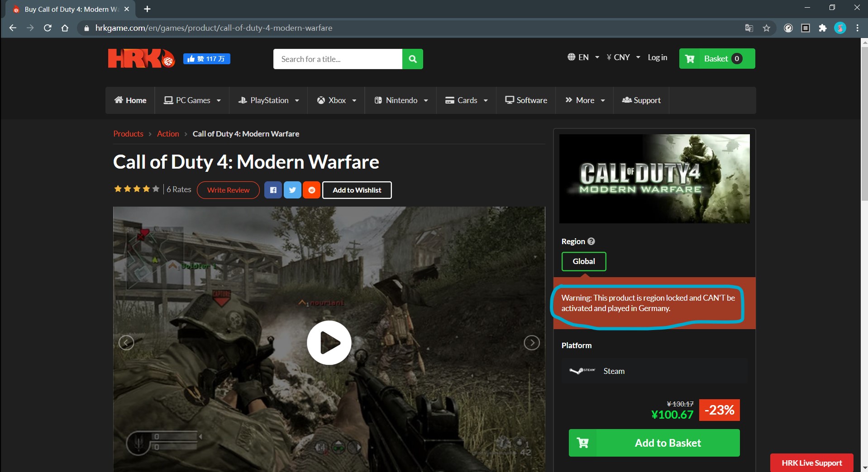Click Write Review button

point(228,190)
